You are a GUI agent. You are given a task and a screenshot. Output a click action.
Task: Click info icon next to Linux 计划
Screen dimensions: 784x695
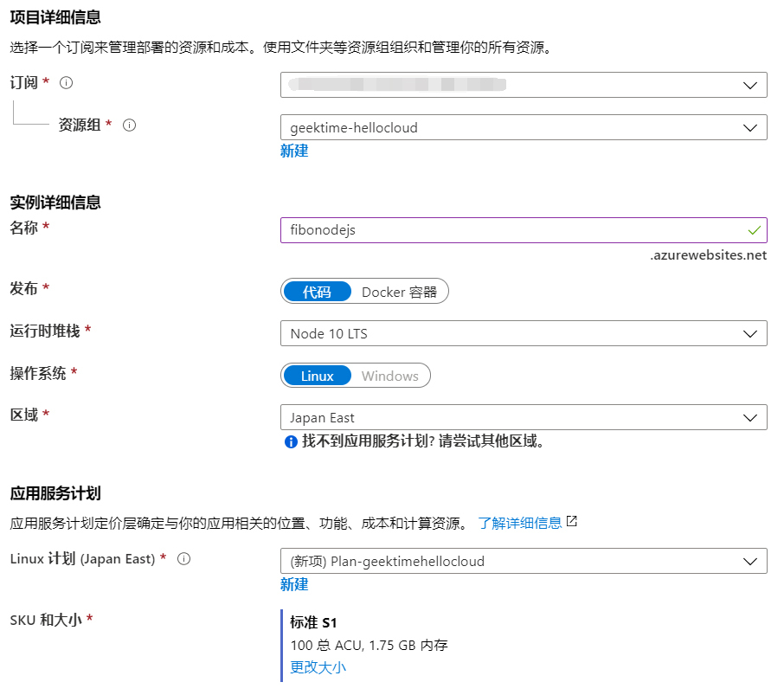pyautogui.click(x=183, y=559)
